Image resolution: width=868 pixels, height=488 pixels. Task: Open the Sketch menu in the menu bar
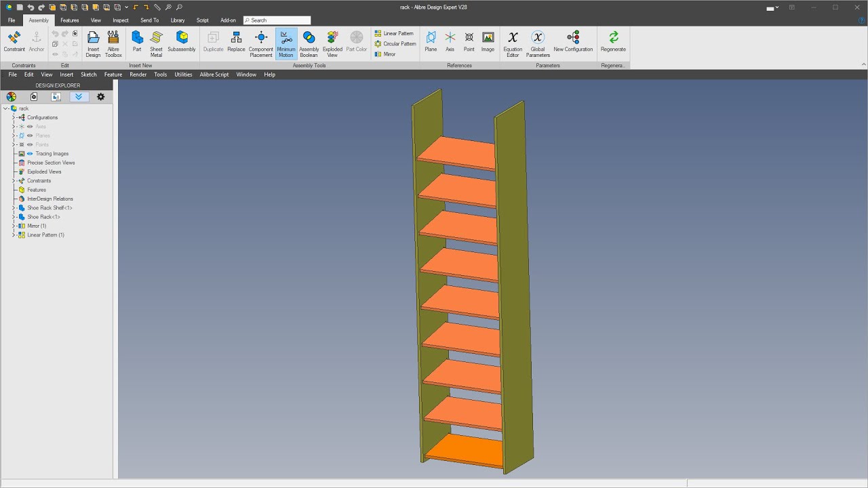coord(89,75)
